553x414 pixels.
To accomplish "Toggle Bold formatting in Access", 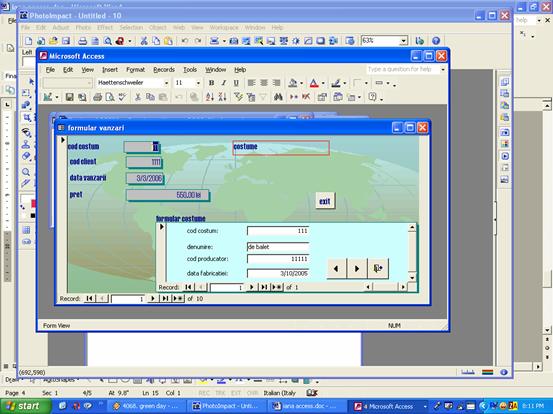I will pos(211,83).
